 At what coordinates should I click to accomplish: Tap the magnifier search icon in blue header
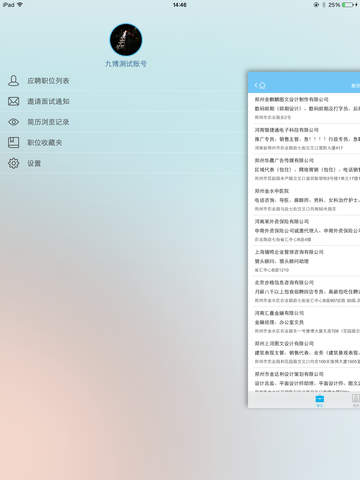pyautogui.click(x=262, y=85)
